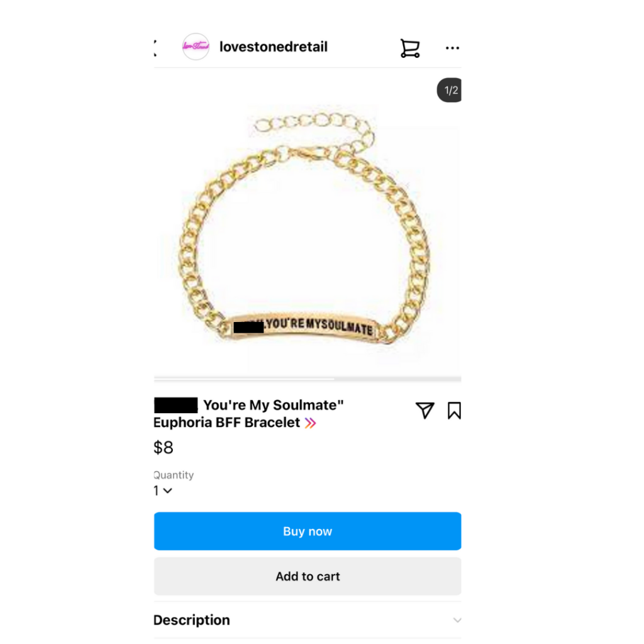Click the $8 price text

coord(164,447)
